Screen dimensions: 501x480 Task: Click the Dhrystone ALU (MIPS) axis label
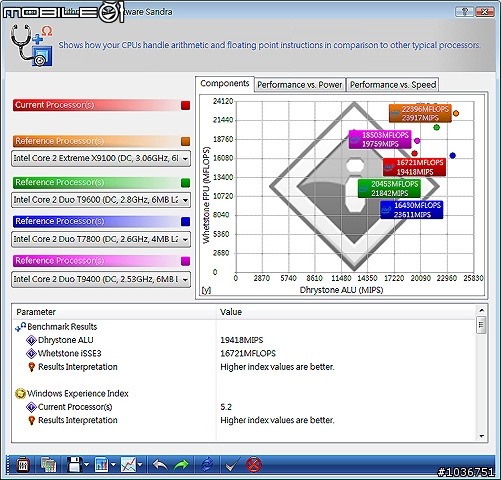click(341, 290)
